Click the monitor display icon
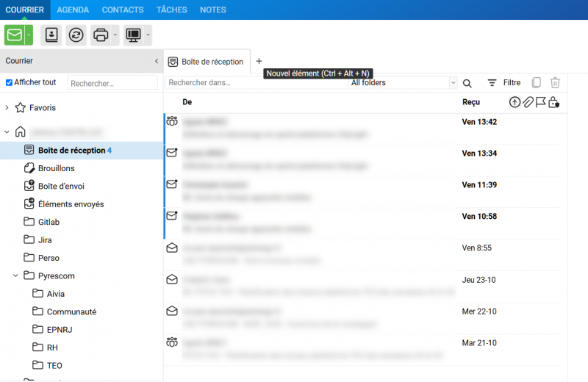The width and height of the screenshot is (588, 382). pos(133,35)
